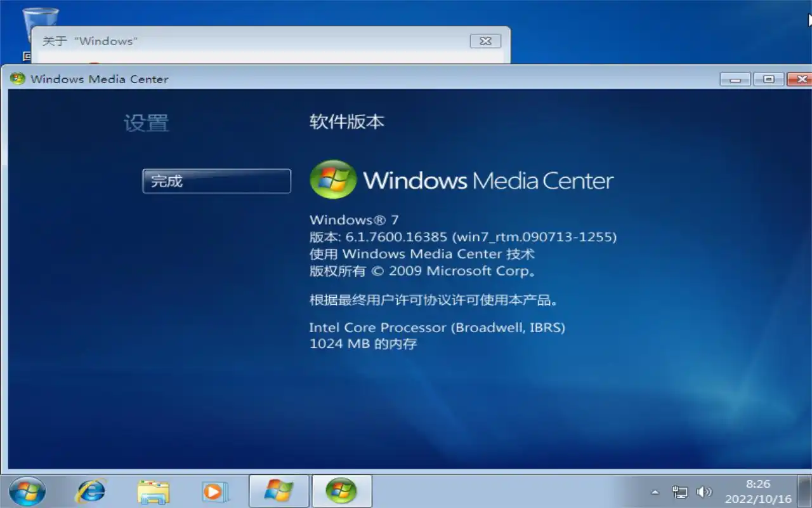
Task: Click the 版权所有 2009 Microsoft Corp line
Action: click(x=423, y=271)
